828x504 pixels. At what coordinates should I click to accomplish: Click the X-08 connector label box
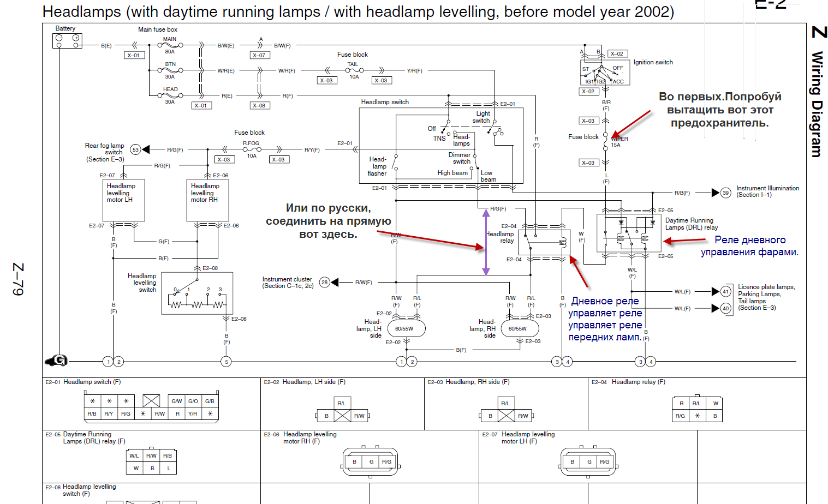pyautogui.click(x=259, y=105)
